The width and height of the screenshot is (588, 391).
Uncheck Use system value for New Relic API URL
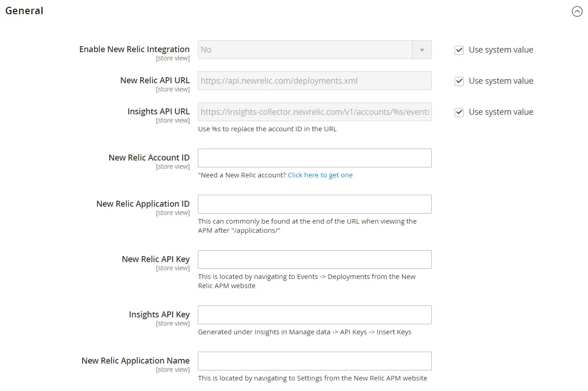point(459,81)
